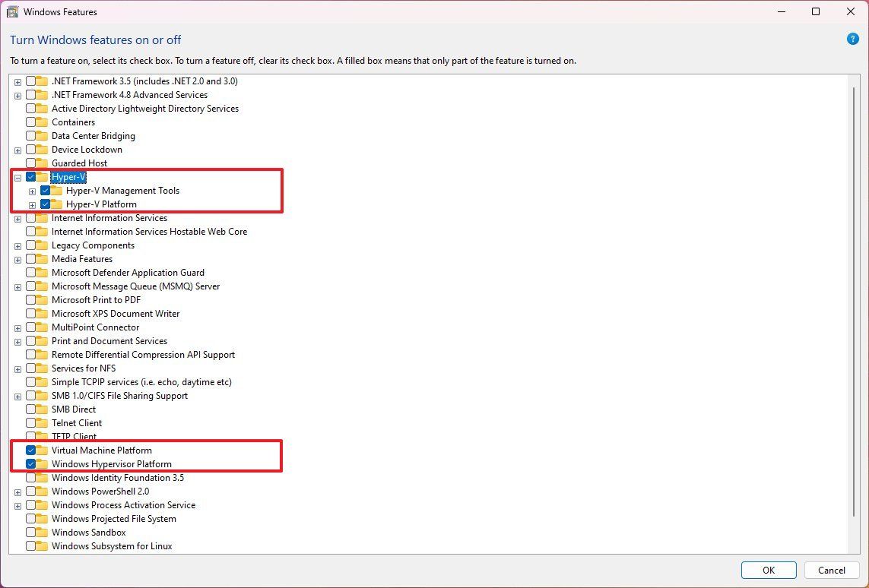This screenshot has width=869, height=588.
Task: Uncheck Windows Hypervisor Platform
Action: (31, 463)
